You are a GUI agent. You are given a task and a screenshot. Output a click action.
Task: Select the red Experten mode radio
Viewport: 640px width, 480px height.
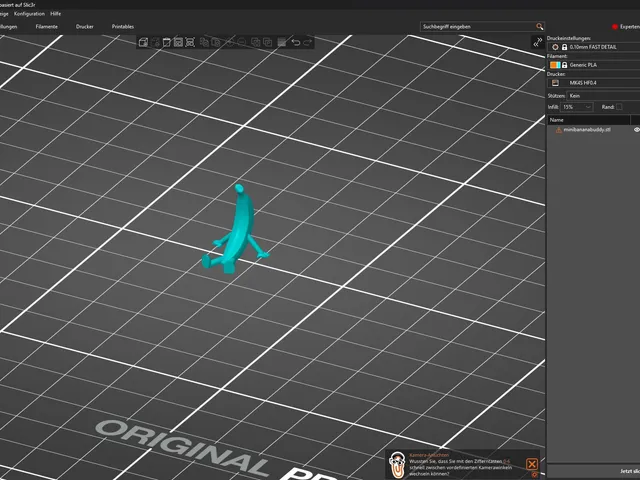pyautogui.click(x=615, y=27)
